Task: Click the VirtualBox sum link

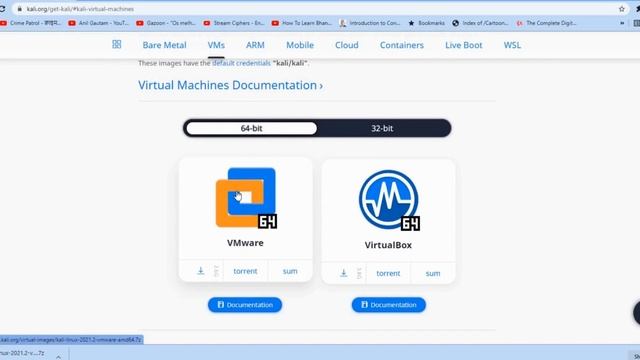Action: pos(433,273)
